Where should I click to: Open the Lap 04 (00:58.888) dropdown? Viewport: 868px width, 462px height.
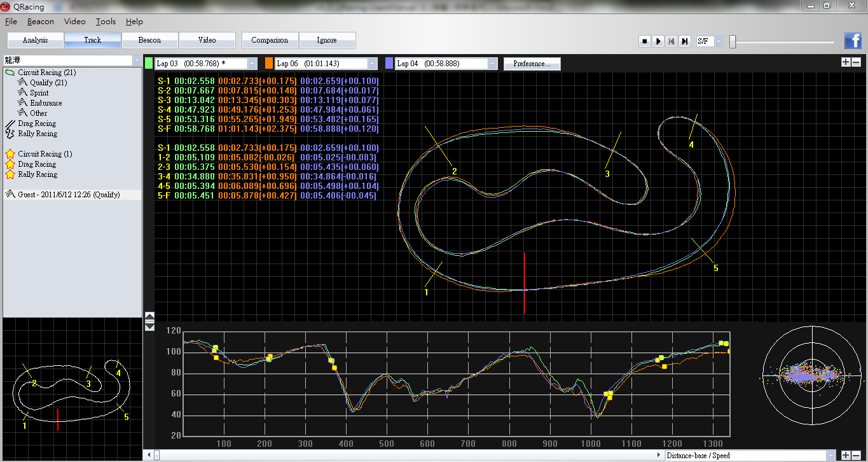click(x=492, y=64)
